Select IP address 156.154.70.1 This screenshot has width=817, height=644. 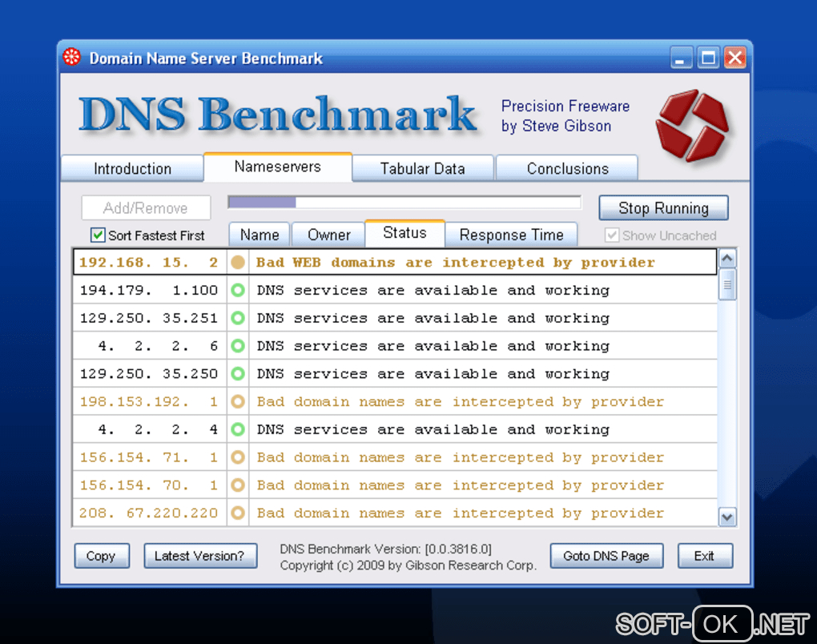(x=148, y=485)
